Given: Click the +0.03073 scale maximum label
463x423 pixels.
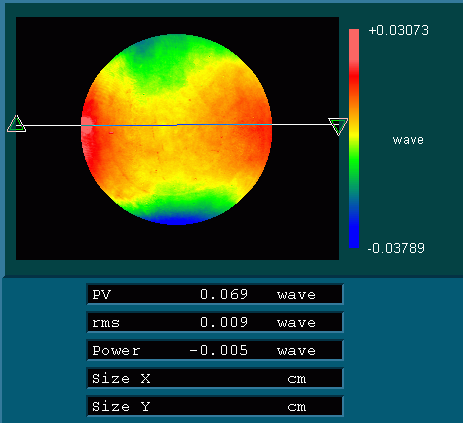Looking at the screenshot, I should click(399, 30).
